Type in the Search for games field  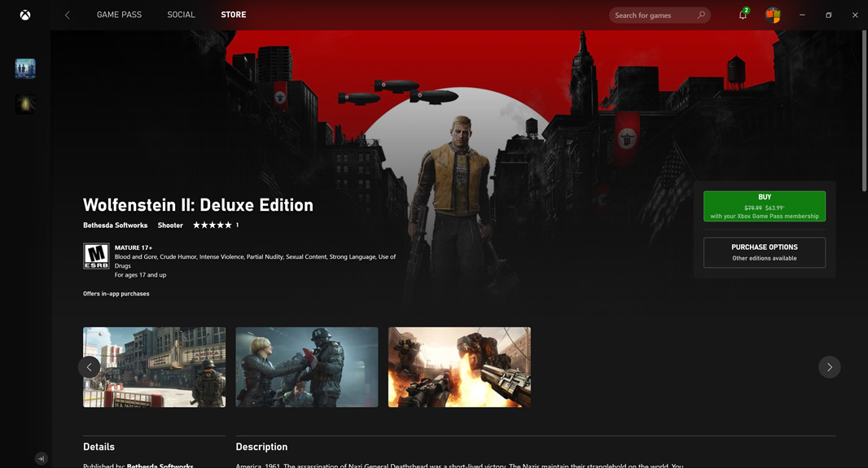click(651, 15)
